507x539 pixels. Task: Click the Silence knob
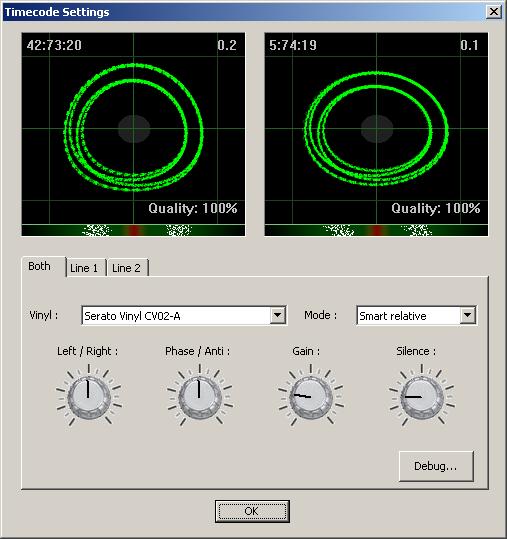coord(422,397)
